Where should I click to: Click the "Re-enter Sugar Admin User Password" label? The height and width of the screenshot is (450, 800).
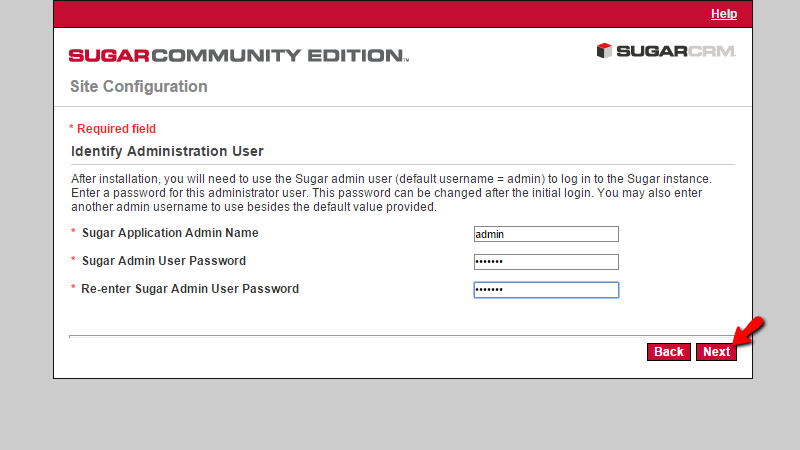click(x=190, y=289)
